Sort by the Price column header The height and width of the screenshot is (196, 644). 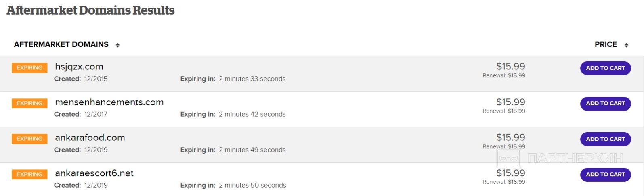coord(606,44)
